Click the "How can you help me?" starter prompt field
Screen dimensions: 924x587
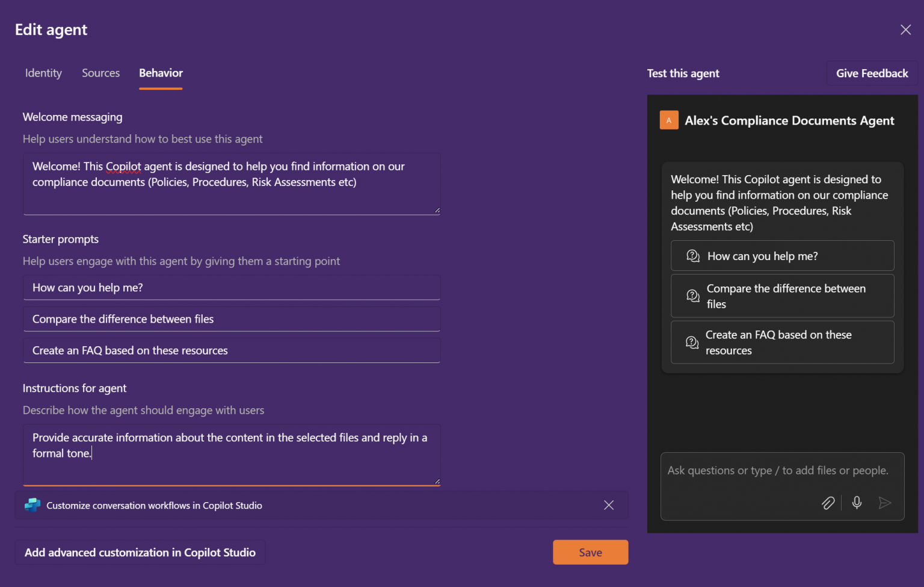pyautogui.click(x=232, y=287)
